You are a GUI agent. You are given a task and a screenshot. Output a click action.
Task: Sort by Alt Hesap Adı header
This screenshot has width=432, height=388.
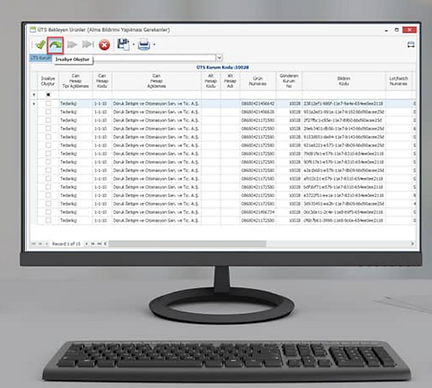click(x=230, y=81)
